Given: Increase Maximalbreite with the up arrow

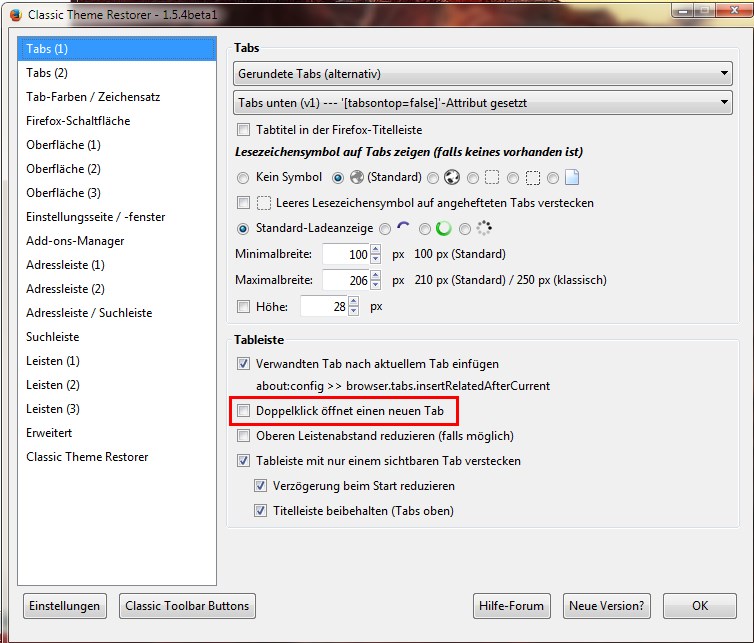Looking at the screenshot, I should [376, 275].
